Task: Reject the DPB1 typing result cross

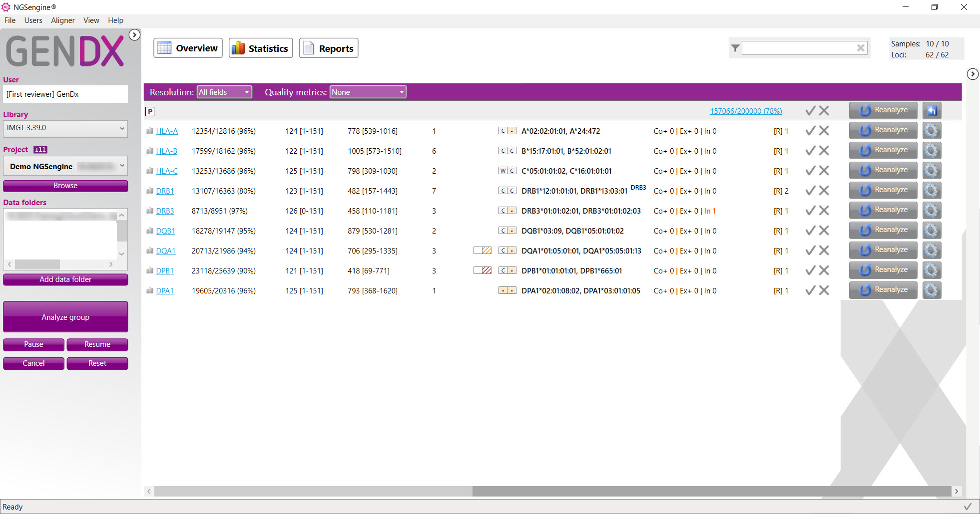Action: pyautogui.click(x=824, y=270)
